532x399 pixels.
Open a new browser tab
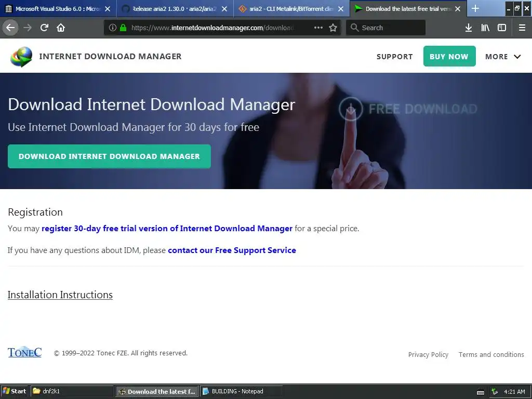coord(475,8)
